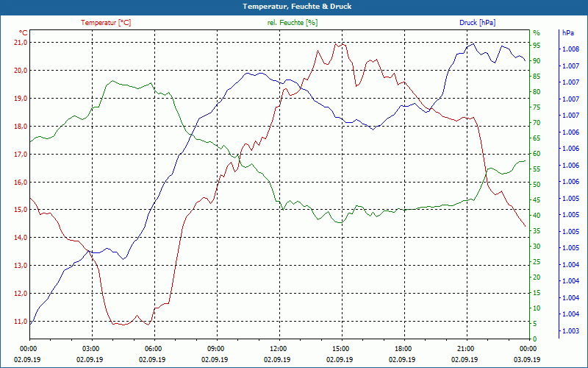588x368 pixels.
Task: Click the 19,0 temperature axis value
Action: (x=21, y=99)
